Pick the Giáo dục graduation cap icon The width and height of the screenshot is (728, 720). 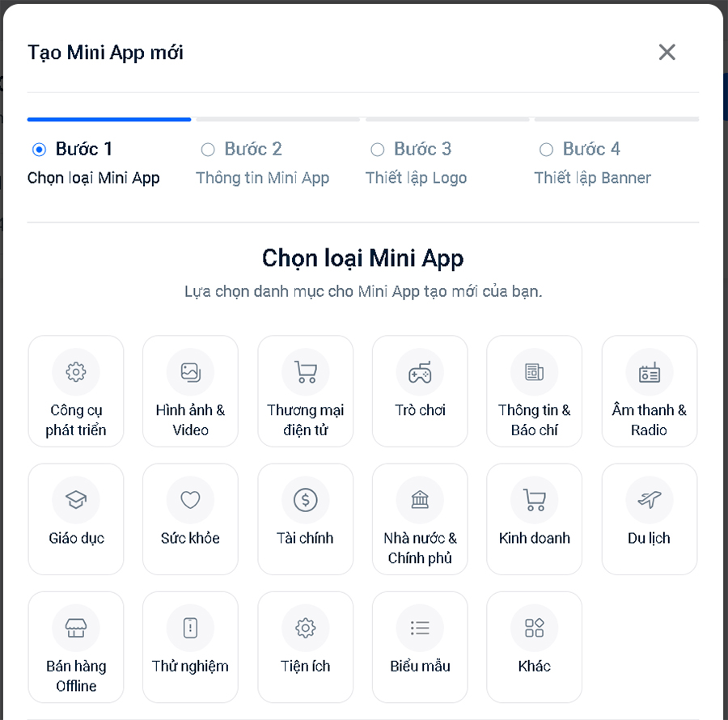coord(76,500)
